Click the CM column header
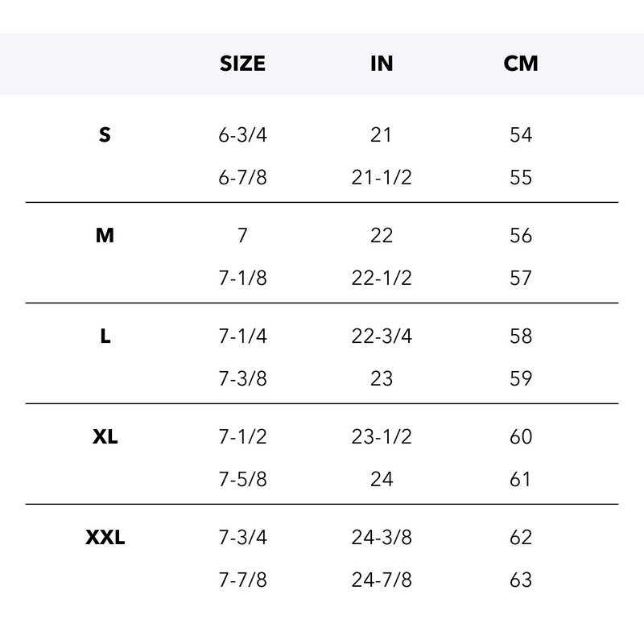The height and width of the screenshot is (644, 644). click(x=521, y=64)
